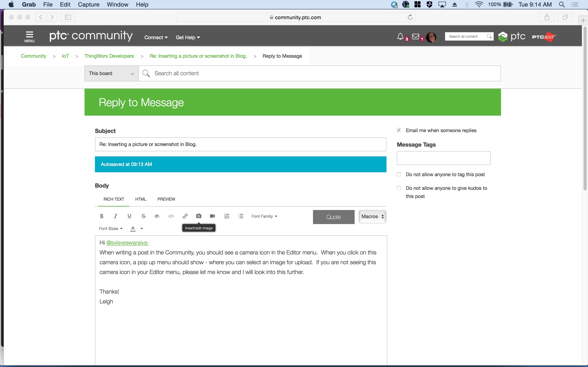Switch to the HTML editor tab
Viewport: 588px width, 367px height.
(x=141, y=199)
